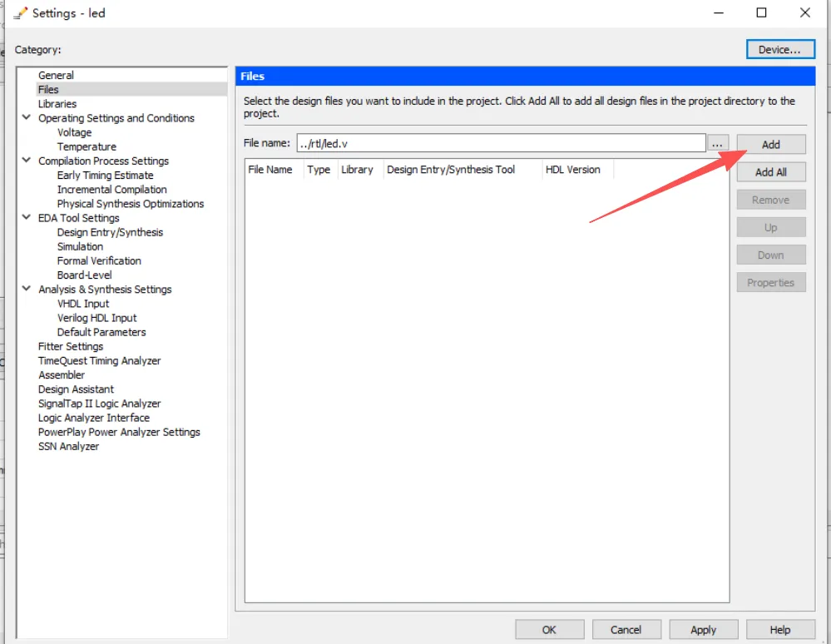Collapse EDA Tool Settings node
The width and height of the screenshot is (831, 644).
26,217
